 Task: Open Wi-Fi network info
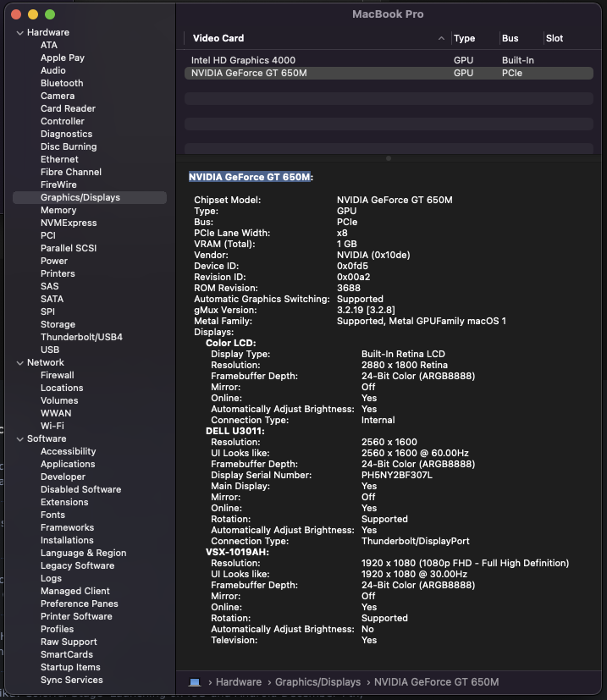click(x=52, y=427)
